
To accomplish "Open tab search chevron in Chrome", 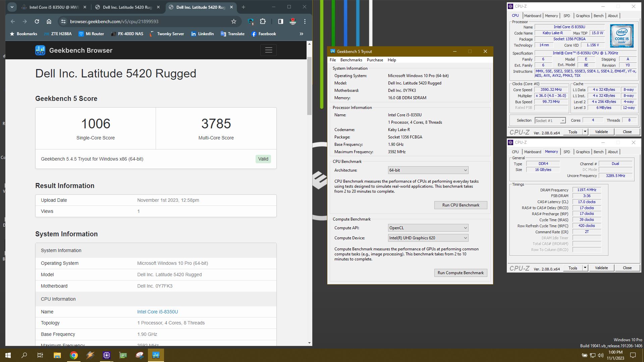I will (12, 7).
